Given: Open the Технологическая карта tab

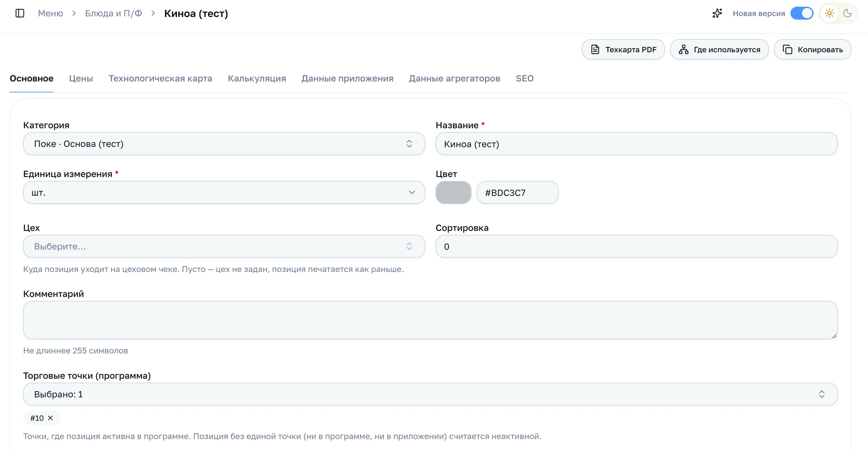Looking at the screenshot, I should tap(160, 79).
